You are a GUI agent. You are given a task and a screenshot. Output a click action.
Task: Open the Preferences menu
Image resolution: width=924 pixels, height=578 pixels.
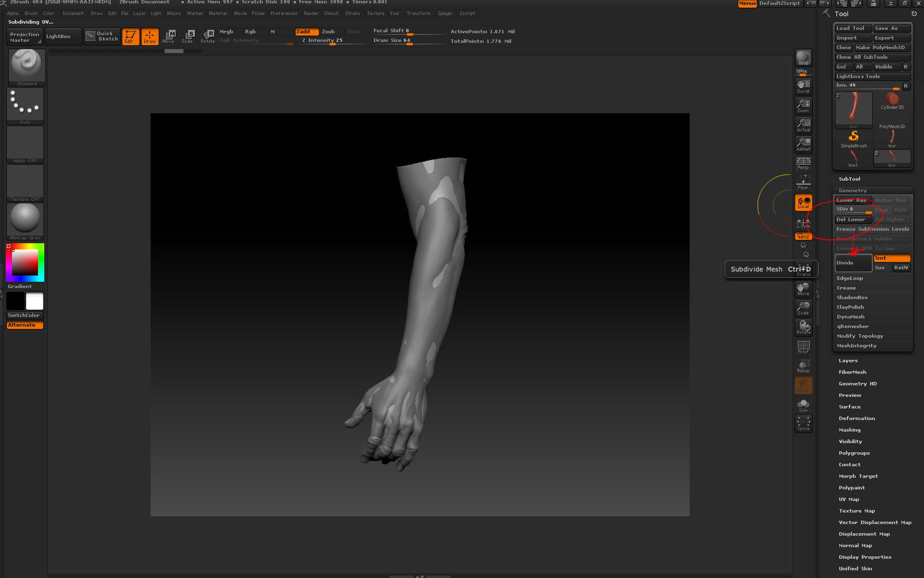(x=284, y=13)
